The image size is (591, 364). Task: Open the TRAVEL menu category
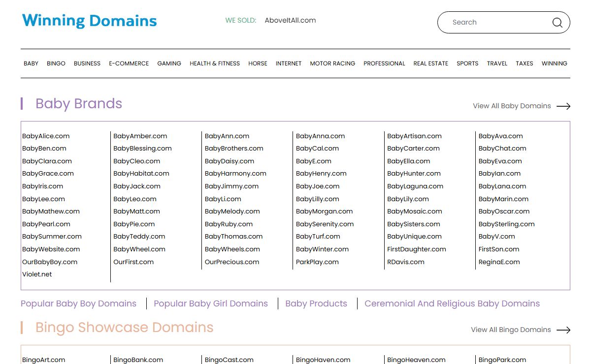(497, 63)
